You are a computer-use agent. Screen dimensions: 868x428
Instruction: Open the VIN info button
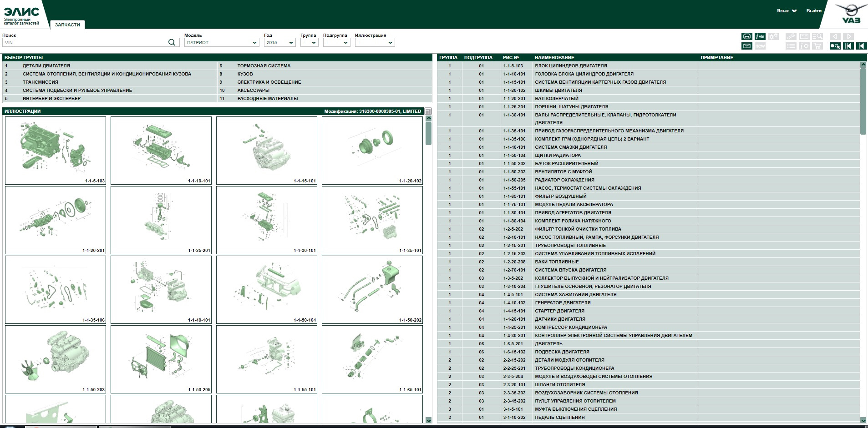coord(760,36)
